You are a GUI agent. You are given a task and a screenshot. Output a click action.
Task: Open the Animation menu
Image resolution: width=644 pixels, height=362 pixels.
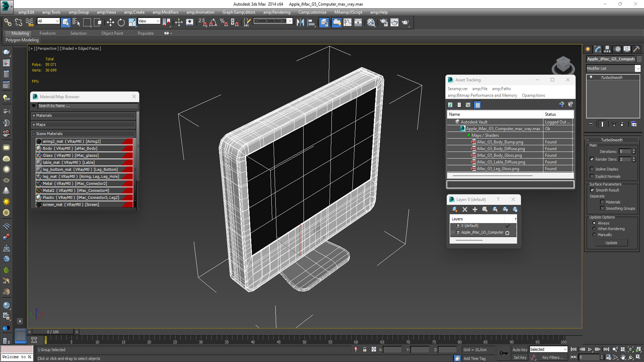[x=200, y=12]
